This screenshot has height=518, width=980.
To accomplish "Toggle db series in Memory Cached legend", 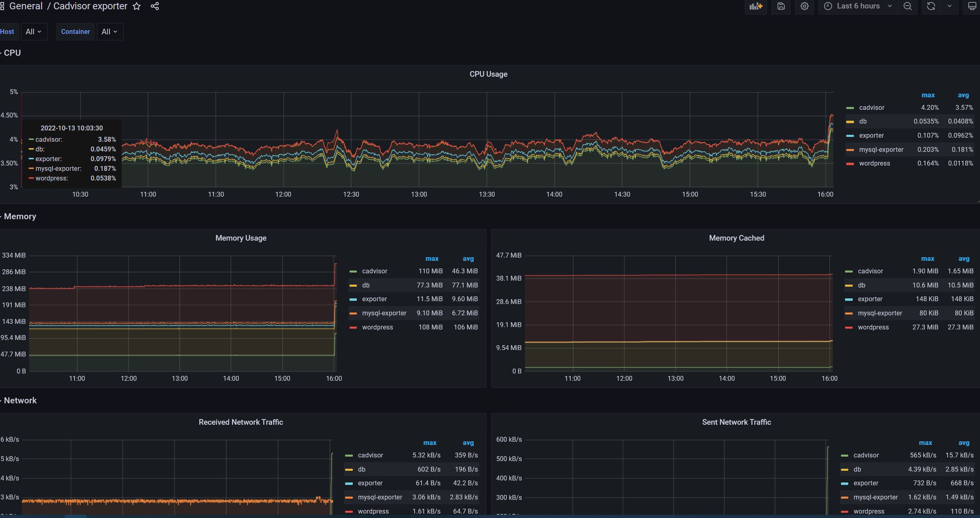I will coord(862,285).
